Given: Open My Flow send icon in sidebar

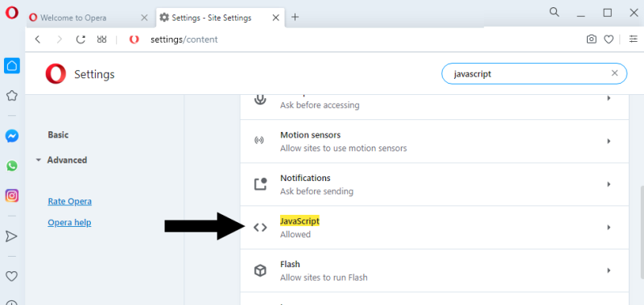Looking at the screenshot, I should point(11,236).
